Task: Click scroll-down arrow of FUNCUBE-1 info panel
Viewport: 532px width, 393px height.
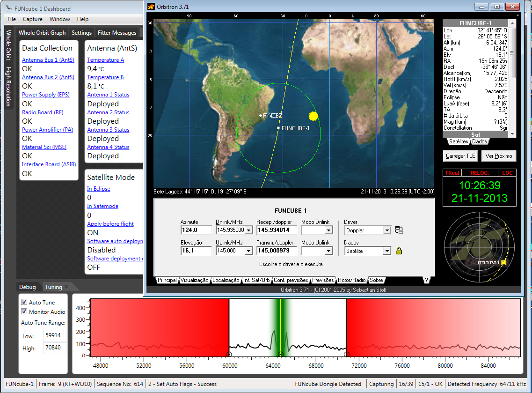Action: click(x=512, y=134)
